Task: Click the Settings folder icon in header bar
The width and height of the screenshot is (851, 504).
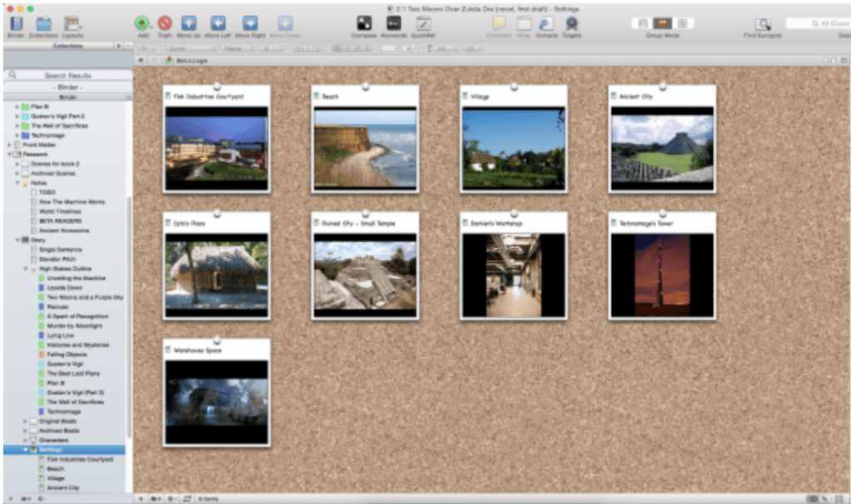Action: tap(170, 61)
